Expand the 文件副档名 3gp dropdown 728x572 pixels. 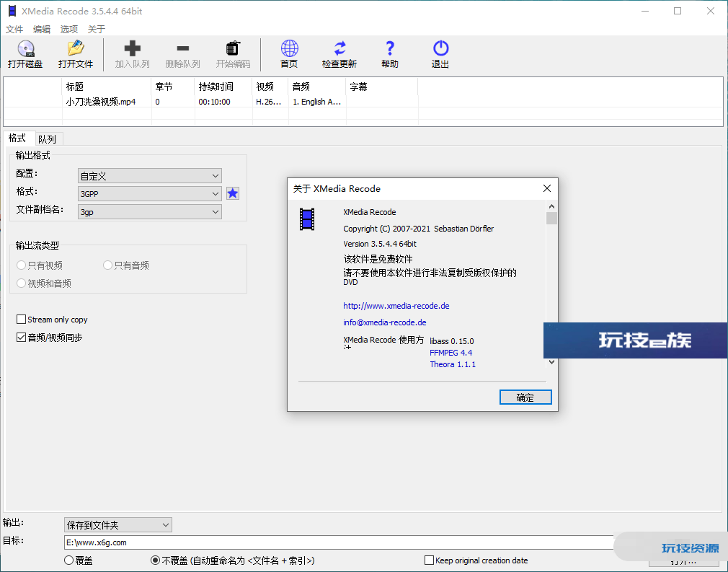tap(149, 212)
